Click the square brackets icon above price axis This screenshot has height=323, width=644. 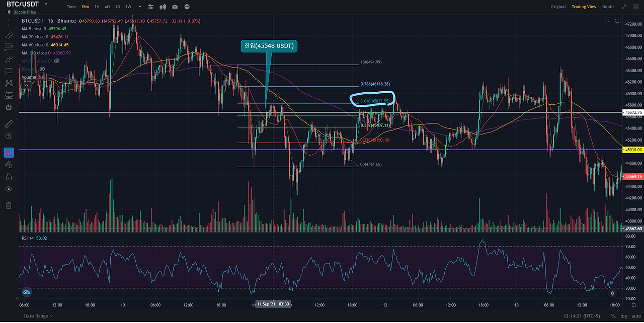(618, 21)
